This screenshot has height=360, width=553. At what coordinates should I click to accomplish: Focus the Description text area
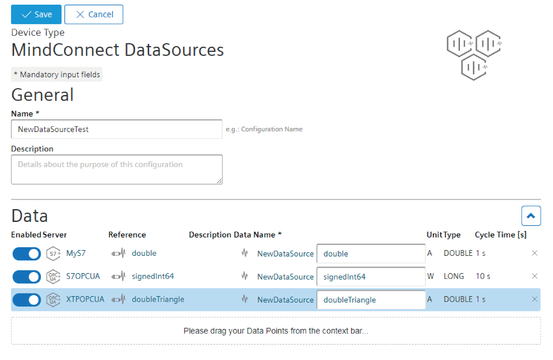click(117, 170)
